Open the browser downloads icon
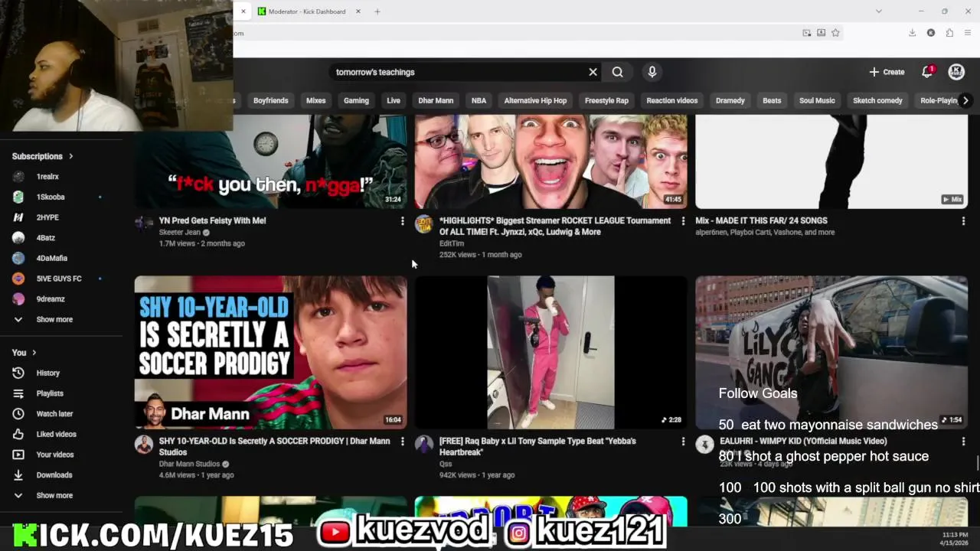Screen dimensions: 980x551 [x=913, y=33]
